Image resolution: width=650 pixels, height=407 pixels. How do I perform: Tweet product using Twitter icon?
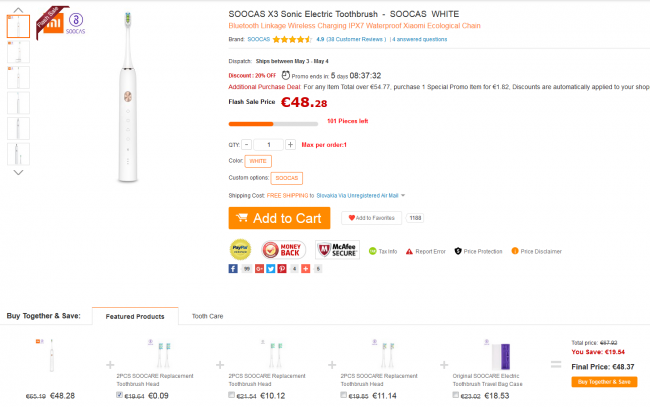(270, 268)
